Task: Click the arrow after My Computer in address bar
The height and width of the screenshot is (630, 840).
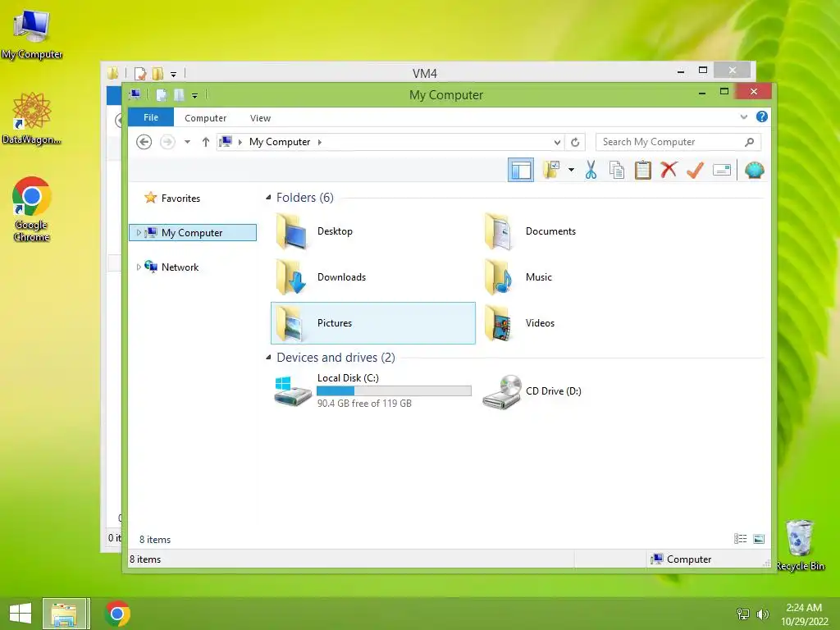Action: point(320,142)
